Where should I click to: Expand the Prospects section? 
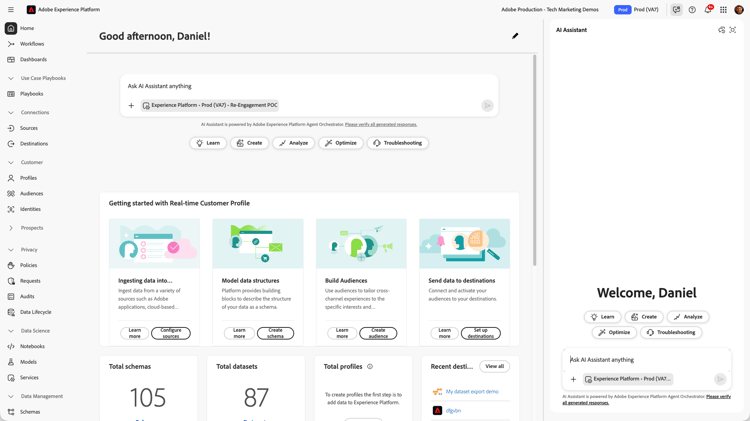pos(11,228)
